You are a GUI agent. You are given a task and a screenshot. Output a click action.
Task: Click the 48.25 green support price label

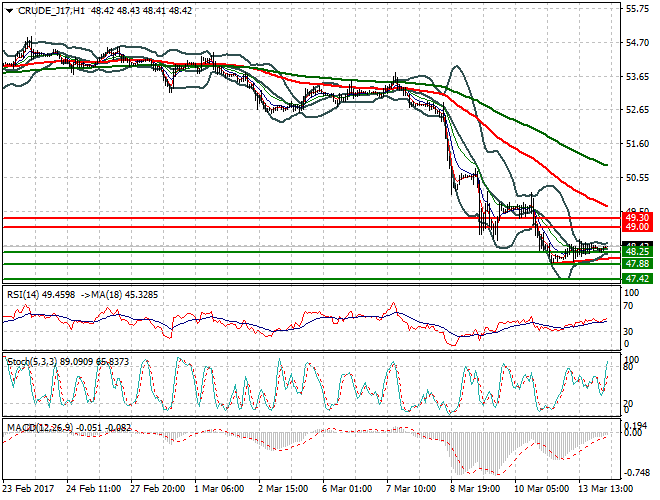click(637, 251)
